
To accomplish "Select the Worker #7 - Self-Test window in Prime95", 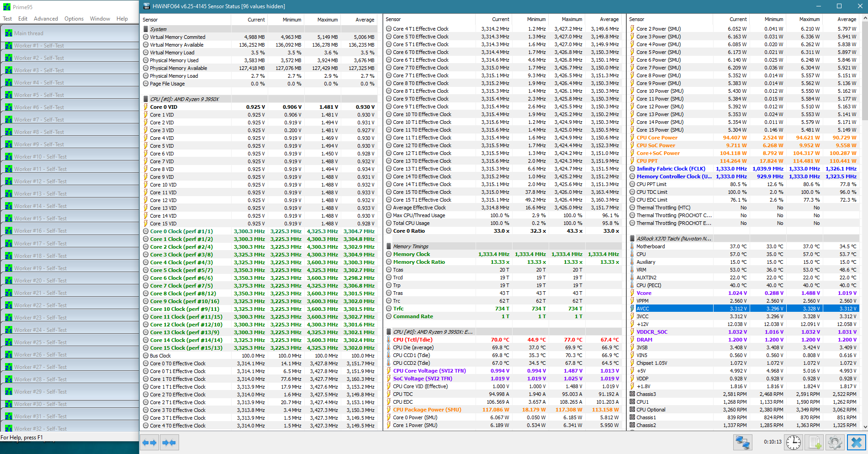I will click(69, 120).
